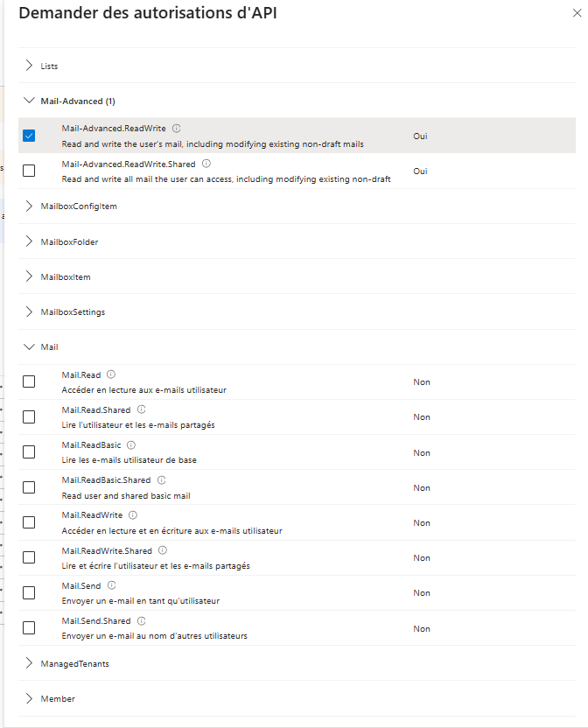Click info icon next to Mail.Send

(x=111, y=585)
